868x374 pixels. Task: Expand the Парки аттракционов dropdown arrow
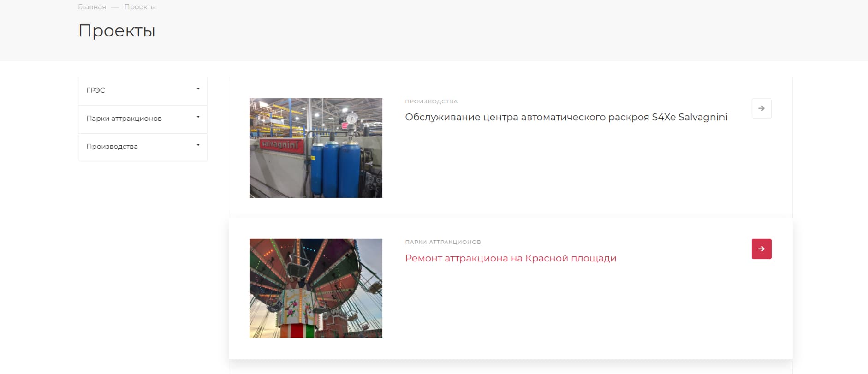198,117
